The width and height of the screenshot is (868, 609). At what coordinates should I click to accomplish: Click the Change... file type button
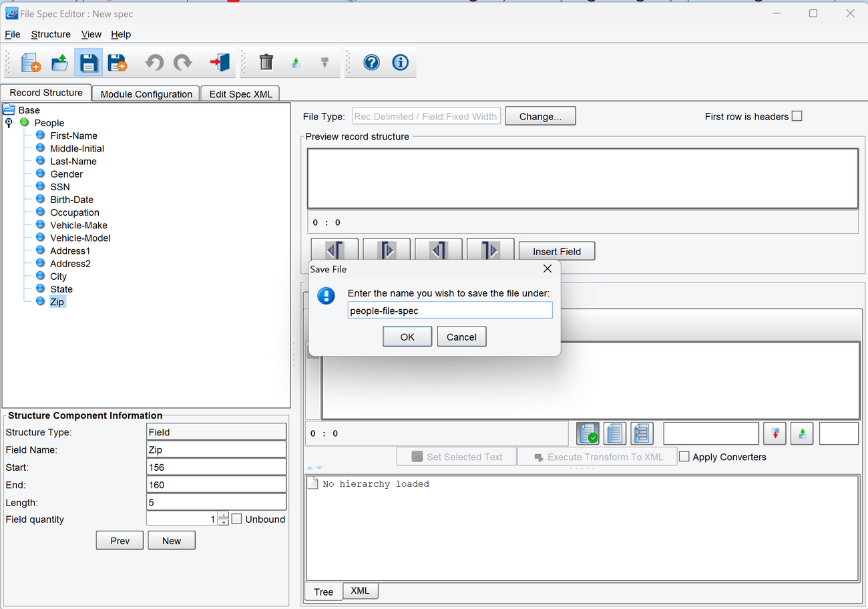[x=540, y=116]
